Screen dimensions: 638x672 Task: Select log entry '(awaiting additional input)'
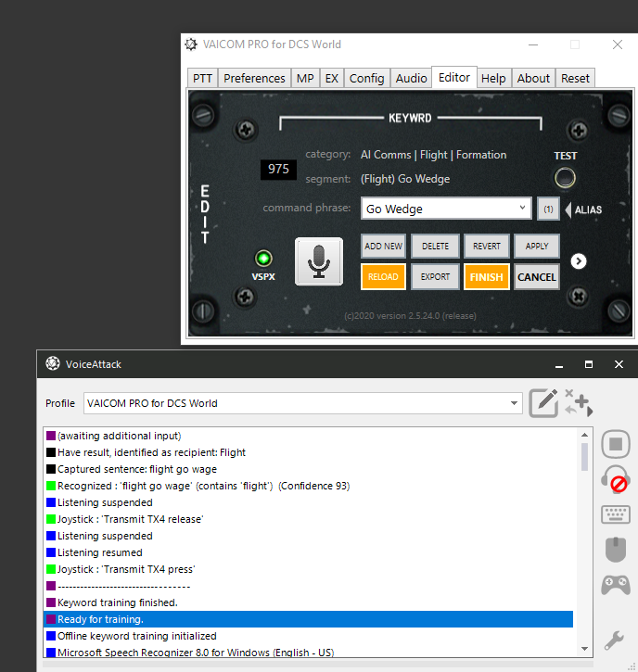[x=308, y=436]
